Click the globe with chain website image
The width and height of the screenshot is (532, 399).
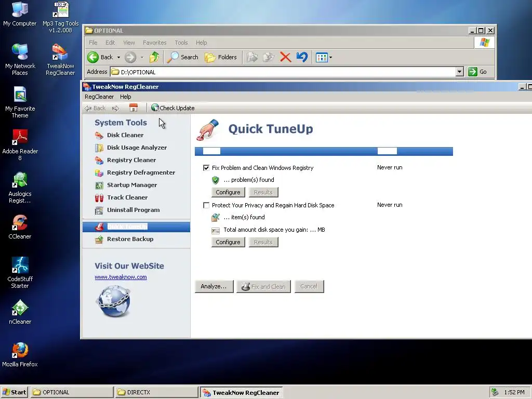click(114, 301)
